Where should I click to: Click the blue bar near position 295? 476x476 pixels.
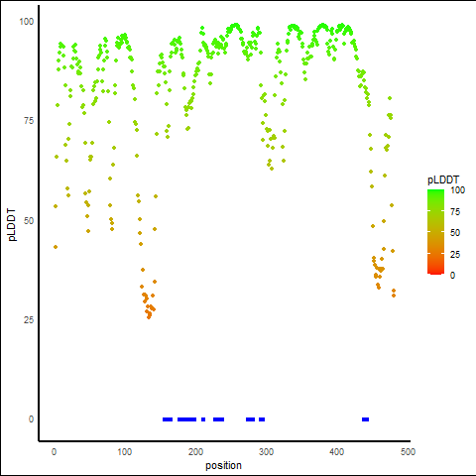click(262, 419)
